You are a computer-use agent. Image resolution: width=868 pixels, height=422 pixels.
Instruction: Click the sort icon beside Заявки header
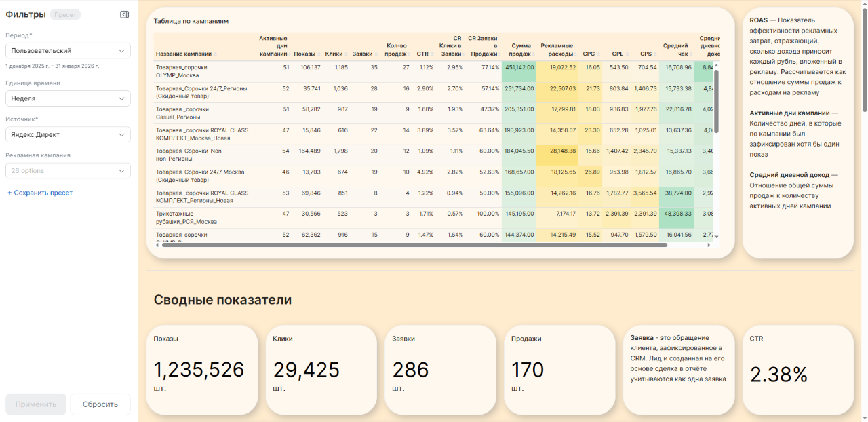coord(375,54)
